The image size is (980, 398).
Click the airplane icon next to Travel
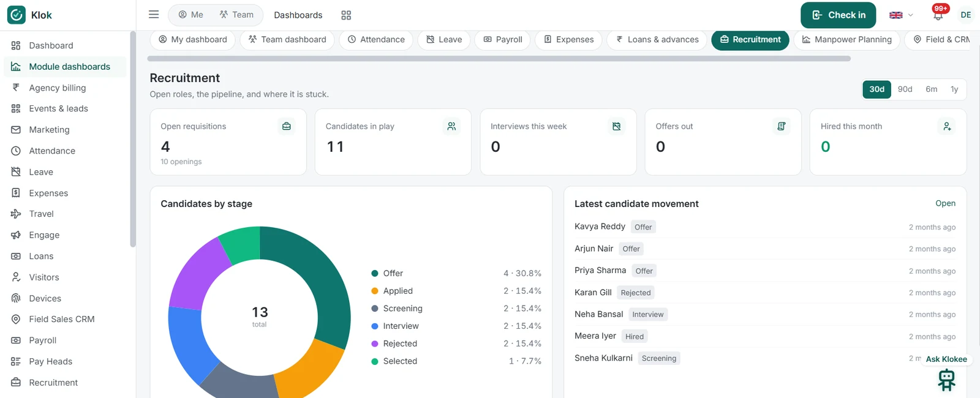[x=16, y=214]
